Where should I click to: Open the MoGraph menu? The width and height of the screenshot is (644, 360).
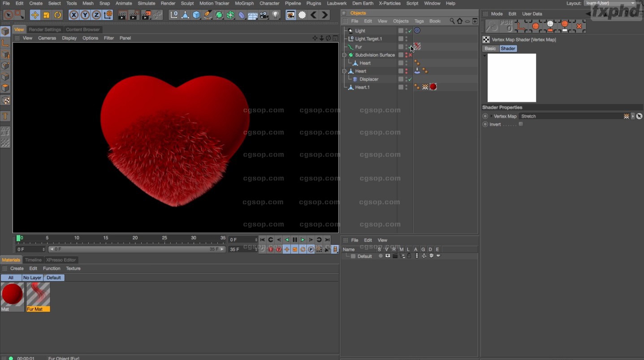pos(244,3)
